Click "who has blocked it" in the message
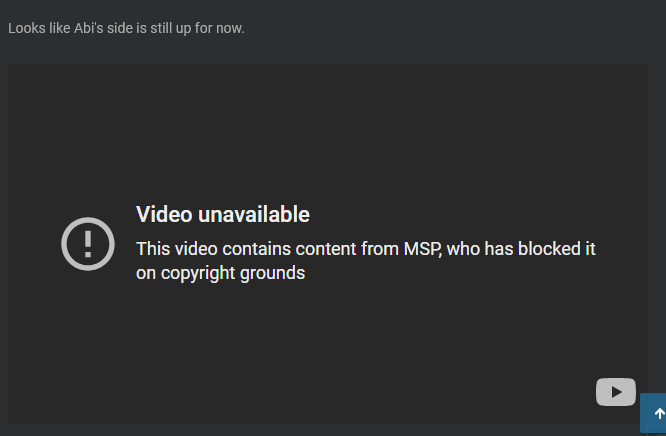The image size is (666, 436). tap(521, 249)
